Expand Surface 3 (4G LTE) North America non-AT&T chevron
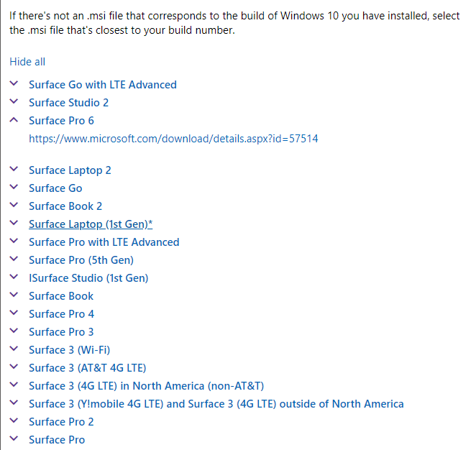Viewport: 476px width, 450px height. [x=14, y=385]
